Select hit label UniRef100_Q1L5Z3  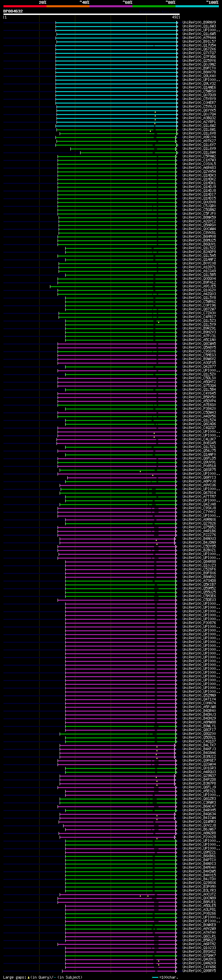click(199, 320)
